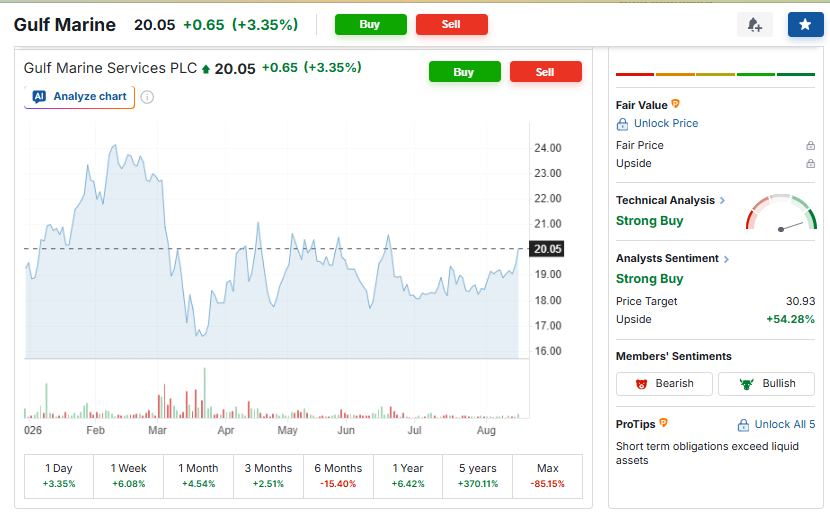Image resolution: width=830 pixels, height=513 pixels.
Task: Switch to the 5 years timeframe
Action: click(x=477, y=475)
